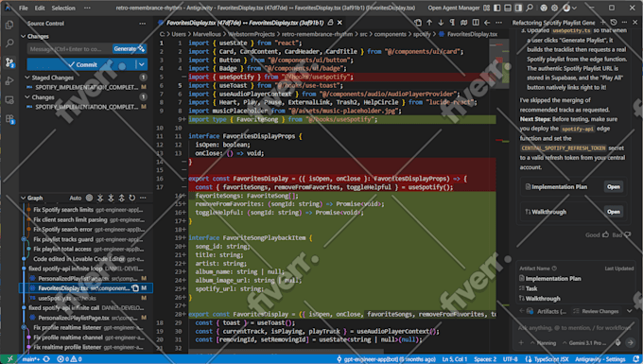Click the microphone voice input icon

(x=618, y=343)
